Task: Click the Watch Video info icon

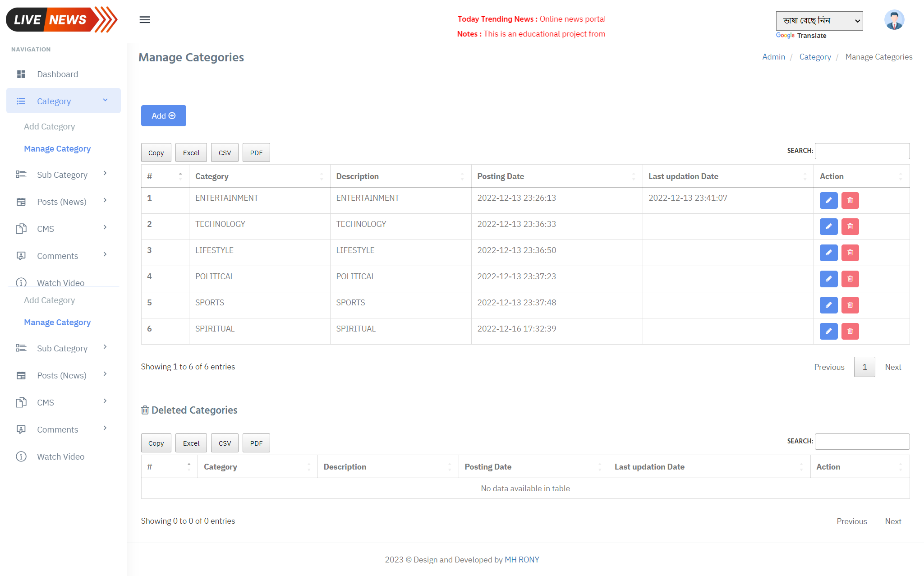Action: click(21, 282)
